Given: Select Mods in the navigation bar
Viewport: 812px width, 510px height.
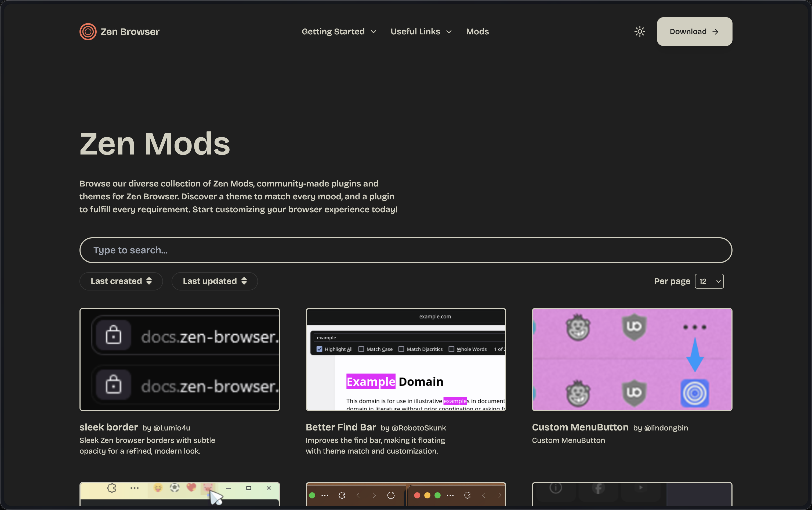Looking at the screenshot, I should pyautogui.click(x=477, y=31).
